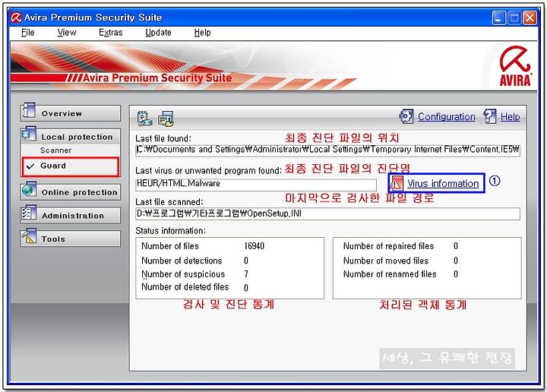Click the first Guard toolbar icon
547x392 pixels.
click(x=144, y=119)
